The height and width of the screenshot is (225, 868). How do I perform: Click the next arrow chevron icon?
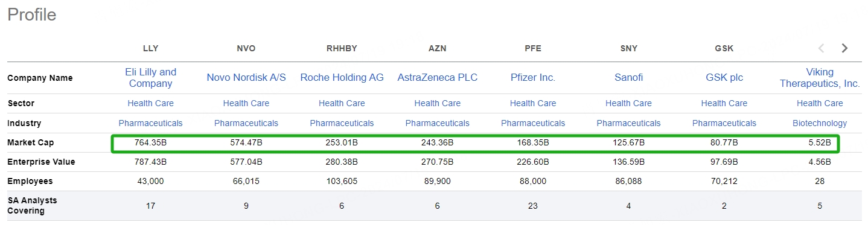844,48
